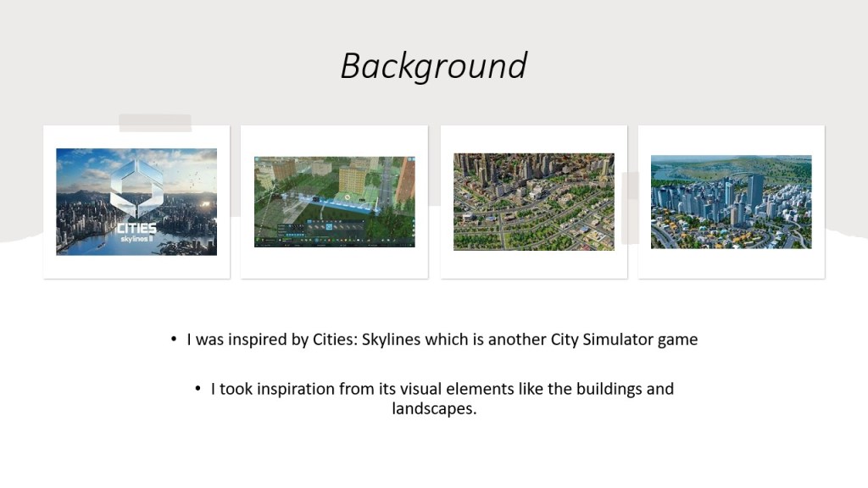The height and width of the screenshot is (488, 868).
Task: Click the beige apartment building in gameplay screenshot
Action: pos(352,180)
